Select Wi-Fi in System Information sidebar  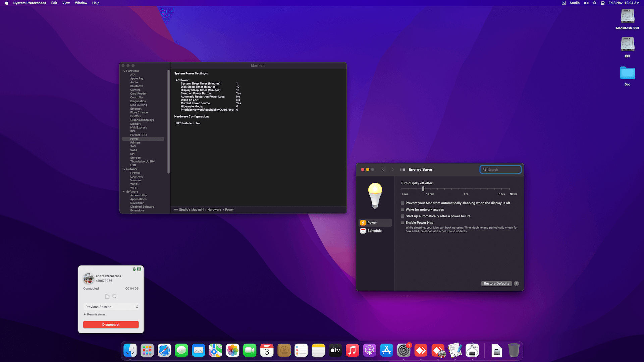134,188
